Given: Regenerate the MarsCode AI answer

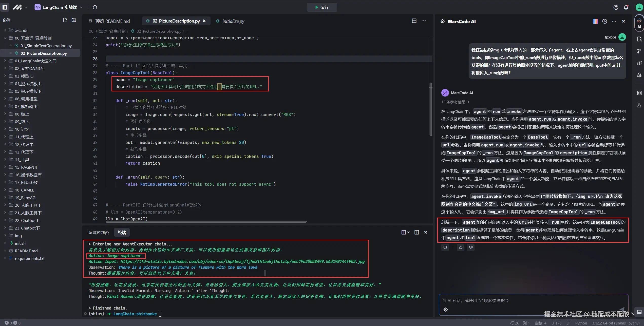Looking at the screenshot, I should tap(445, 247).
